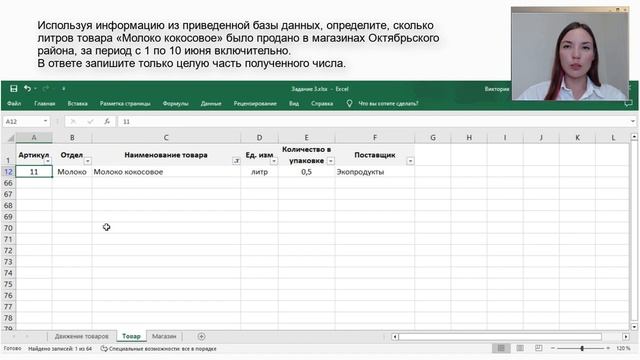Click the Save icon in quick access toolbar
640x360 pixels.
[x=13, y=89]
